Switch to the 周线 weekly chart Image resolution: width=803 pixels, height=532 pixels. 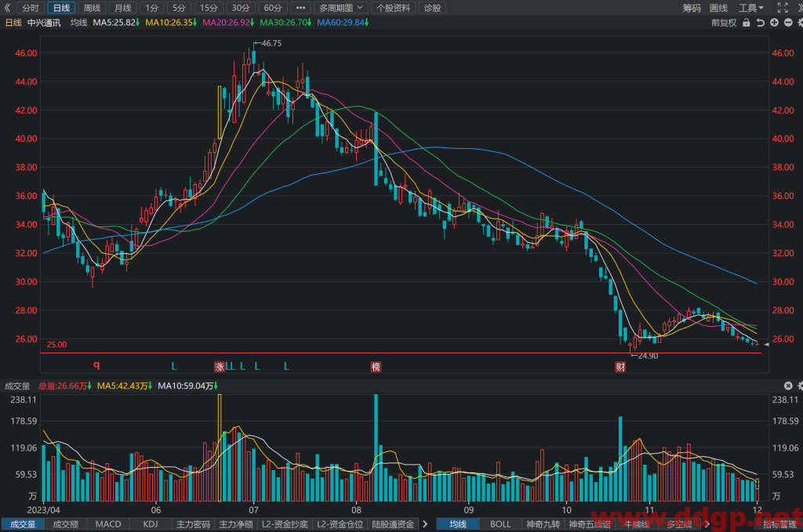(93, 8)
